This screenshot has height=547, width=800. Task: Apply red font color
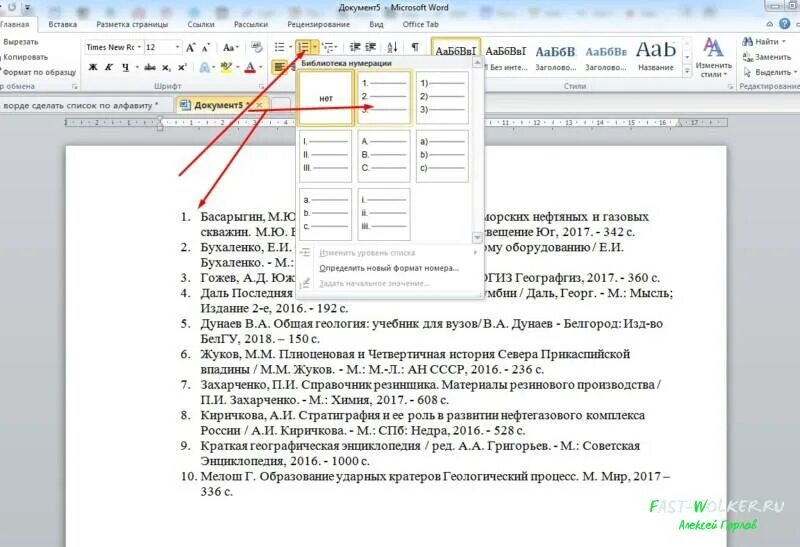coord(250,67)
